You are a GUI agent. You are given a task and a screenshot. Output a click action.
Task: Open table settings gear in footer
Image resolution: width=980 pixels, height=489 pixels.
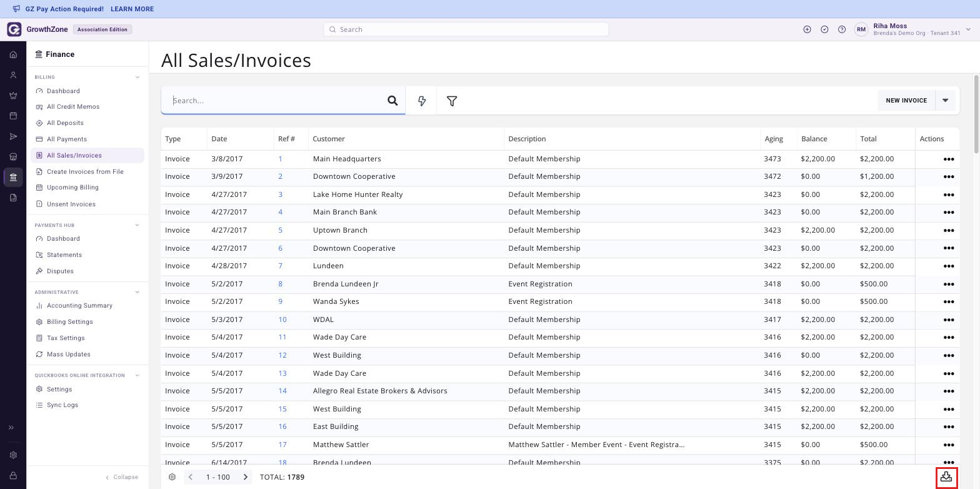point(172,477)
